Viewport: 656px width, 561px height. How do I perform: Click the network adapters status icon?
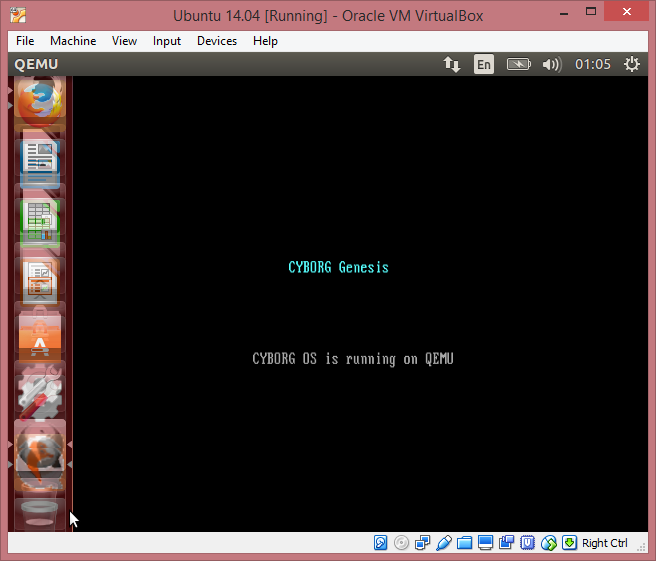pyautogui.click(x=423, y=543)
